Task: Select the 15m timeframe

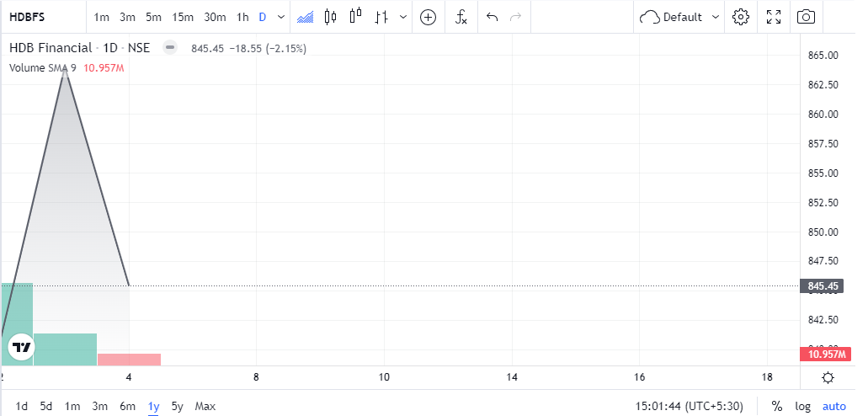Action: point(182,17)
